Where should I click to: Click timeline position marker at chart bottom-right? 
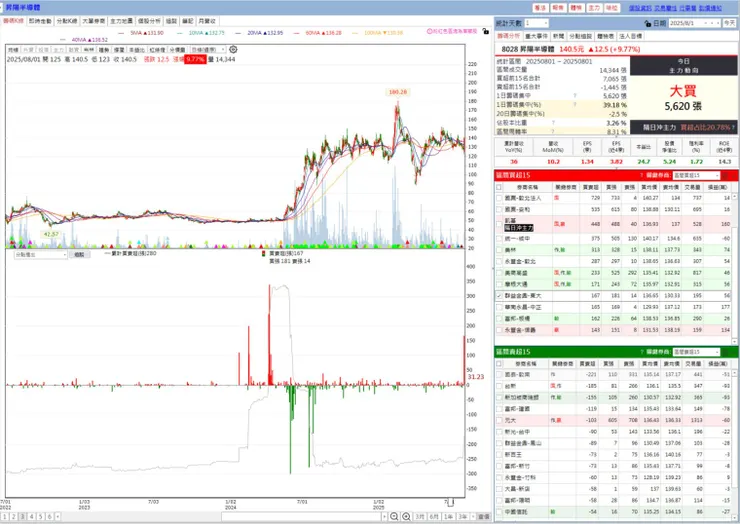tap(450, 501)
